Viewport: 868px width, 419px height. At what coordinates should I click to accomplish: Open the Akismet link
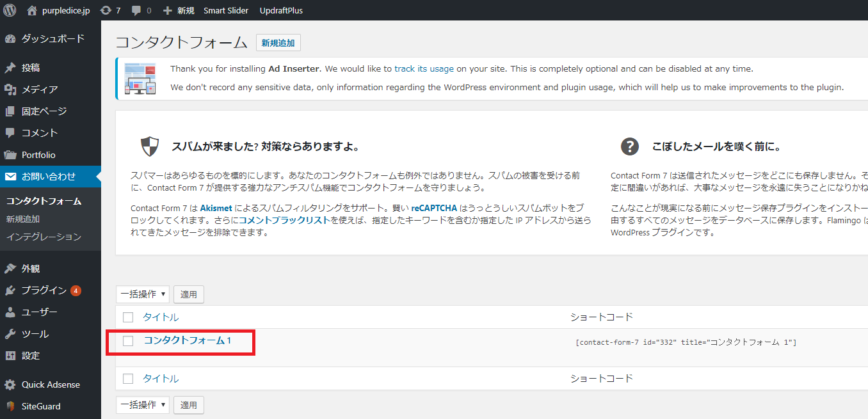[216, 209]
